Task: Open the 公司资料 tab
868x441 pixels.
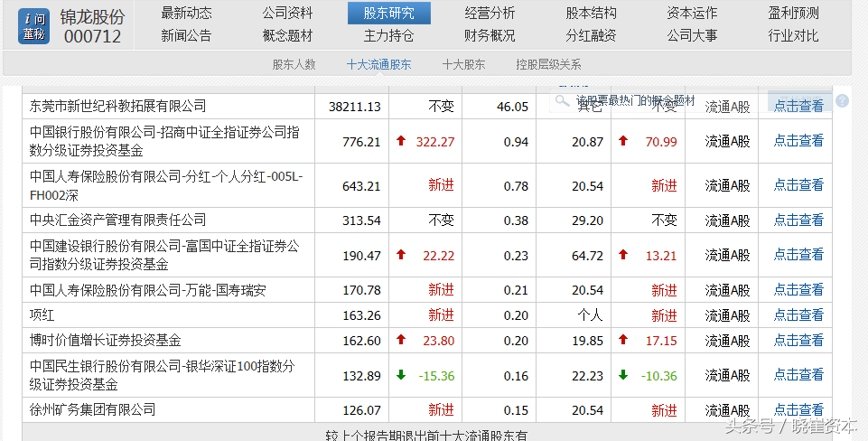Action: tap(287, 14)
